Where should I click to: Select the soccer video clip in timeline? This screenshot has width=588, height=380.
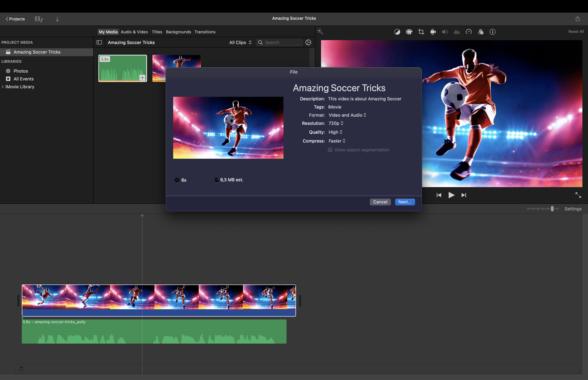pyautogui.click(x=159, y=300)
